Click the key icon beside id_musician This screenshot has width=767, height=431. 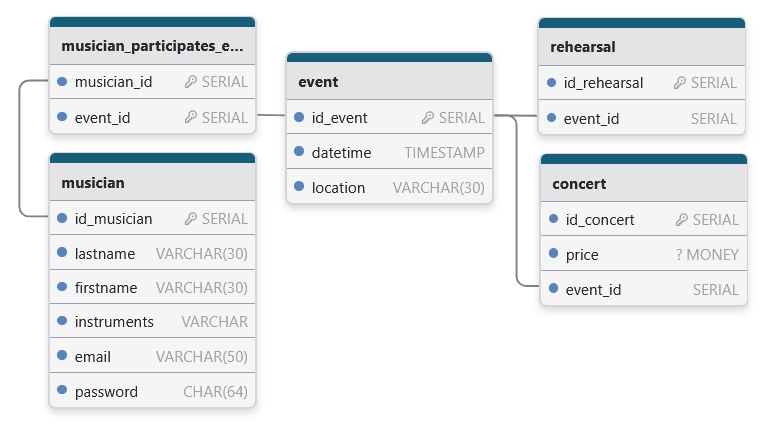pyautogui.click(x=191, y=219)
